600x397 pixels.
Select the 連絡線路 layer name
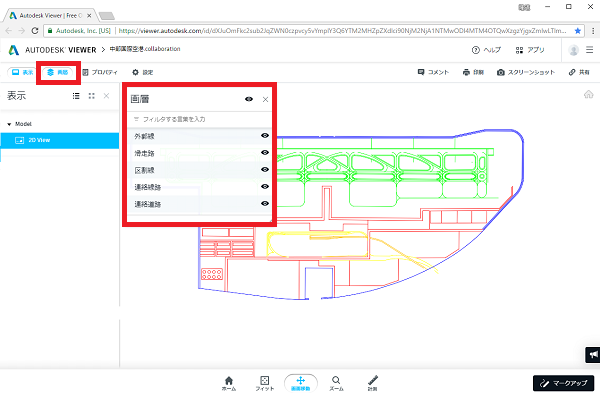point(148,187)
